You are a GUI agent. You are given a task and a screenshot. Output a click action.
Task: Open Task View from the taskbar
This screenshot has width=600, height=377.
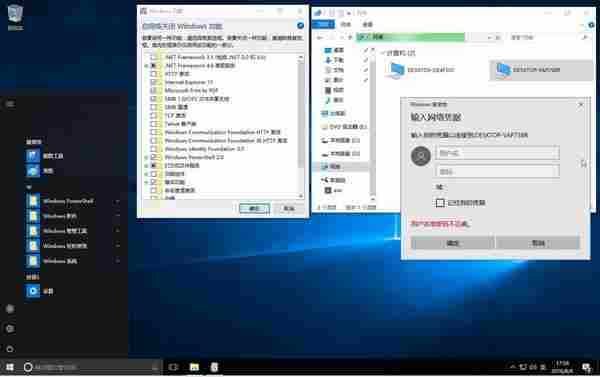(173, 367)
